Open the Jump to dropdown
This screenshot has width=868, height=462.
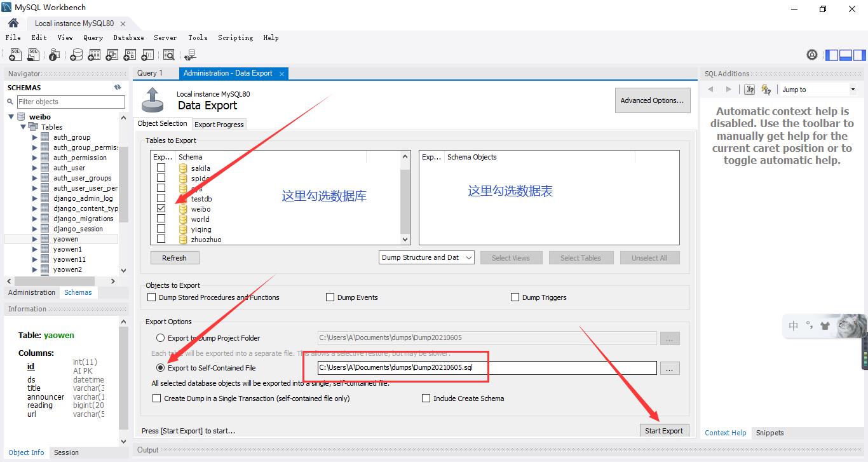pyautogui.click(x=818, y=90)
